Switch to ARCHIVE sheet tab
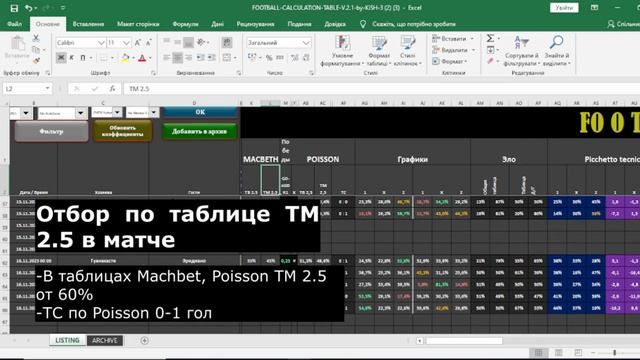This screenshot has width=640, height=360. 104,340
